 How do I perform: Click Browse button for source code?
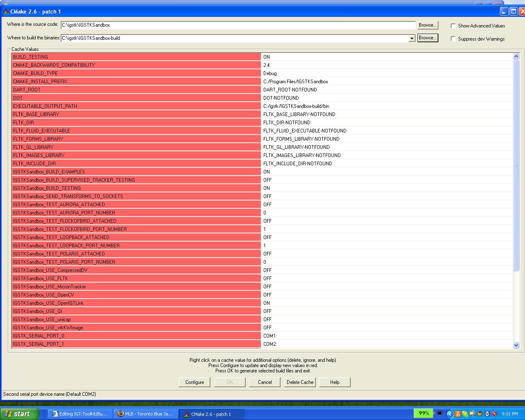(x=427, y=25)
